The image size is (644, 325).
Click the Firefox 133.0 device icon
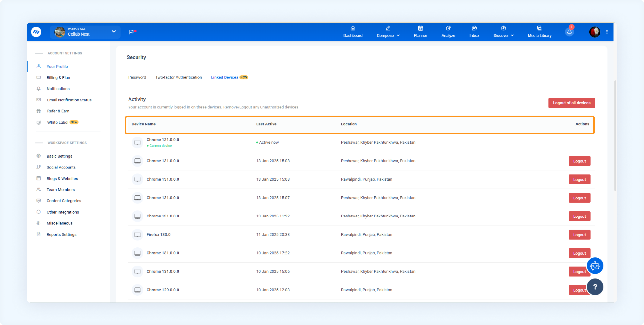(137, 235)
